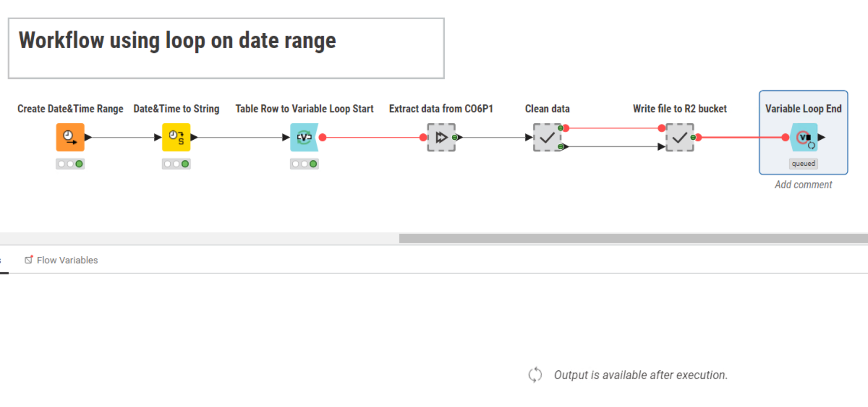Click red flow variable port of Loop Start
The image size is (868, 407).
pos(323,137)
